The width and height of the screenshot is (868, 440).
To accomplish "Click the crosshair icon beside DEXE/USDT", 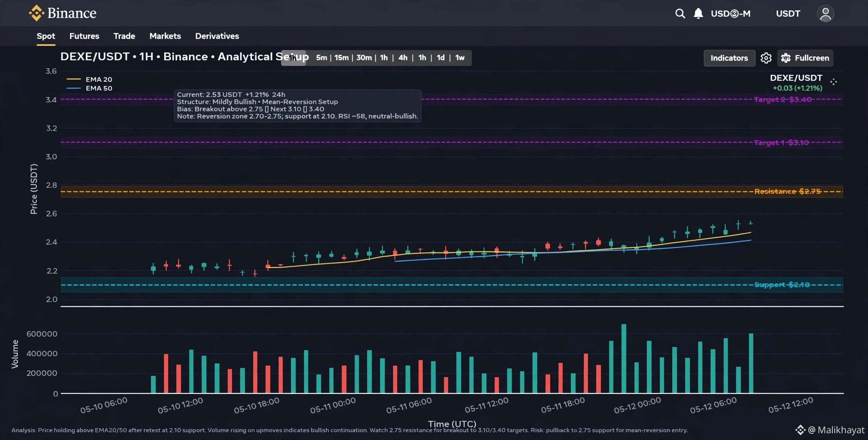I will tap(834, 82).
